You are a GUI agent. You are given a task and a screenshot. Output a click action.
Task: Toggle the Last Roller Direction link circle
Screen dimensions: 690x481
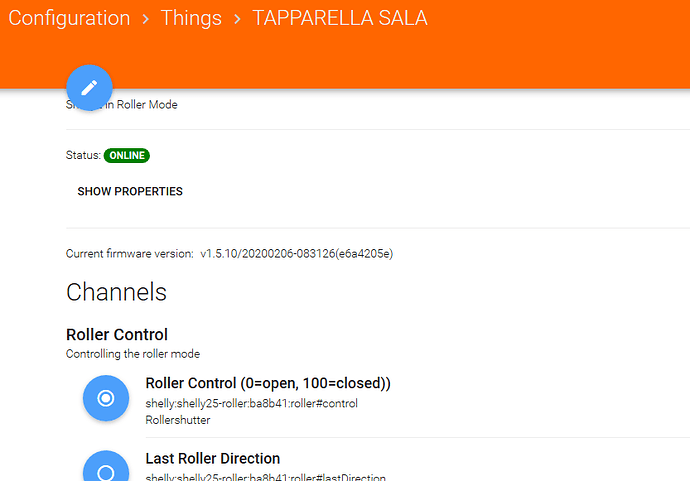pyautogui.click(x=106, y=470)
